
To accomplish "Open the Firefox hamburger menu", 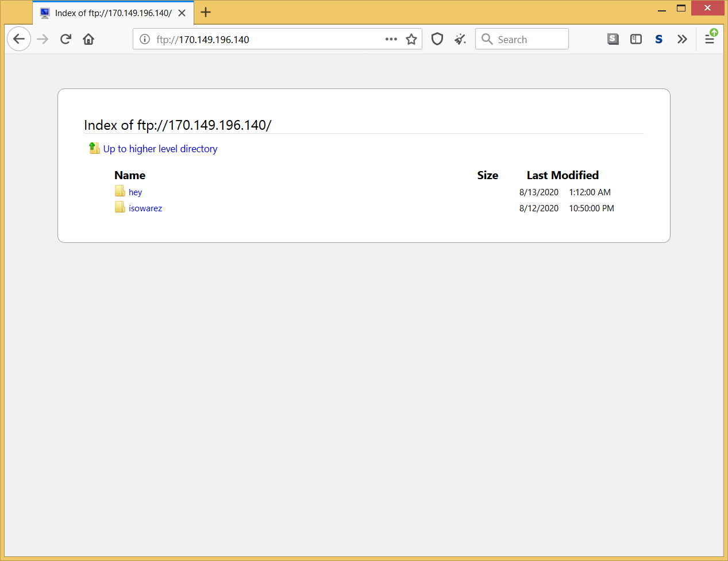I will click(x=710, y=39).
